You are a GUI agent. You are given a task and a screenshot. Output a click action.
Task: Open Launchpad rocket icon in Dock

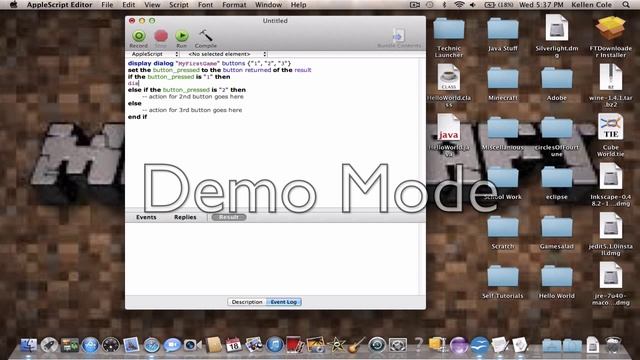[49, 345]
